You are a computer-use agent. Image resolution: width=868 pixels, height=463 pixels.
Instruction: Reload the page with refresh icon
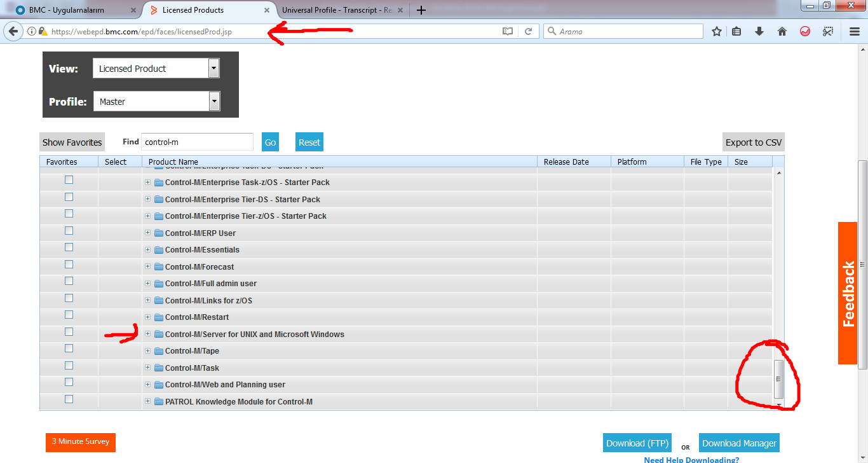coord(528,31)
